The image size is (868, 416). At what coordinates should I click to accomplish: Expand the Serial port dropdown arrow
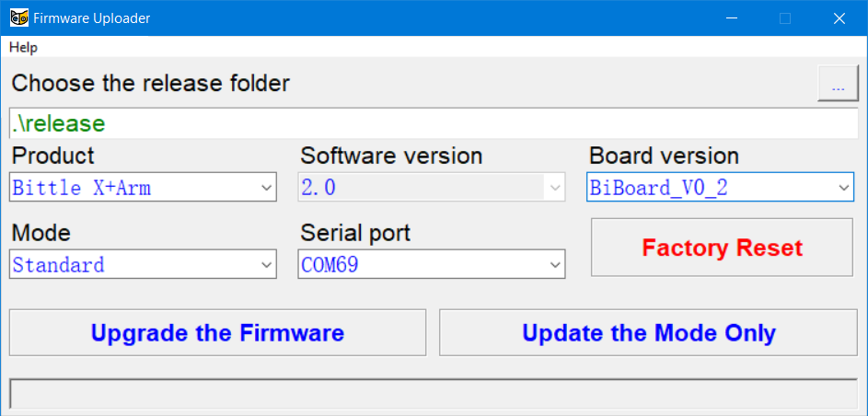(x=555, y=265)
